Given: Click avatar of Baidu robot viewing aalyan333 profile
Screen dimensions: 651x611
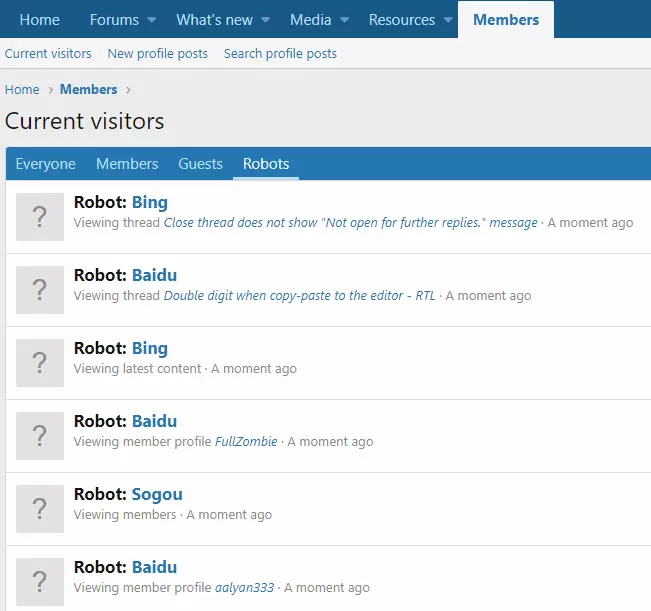Looking at the screenshot, I should click(40, 582).
